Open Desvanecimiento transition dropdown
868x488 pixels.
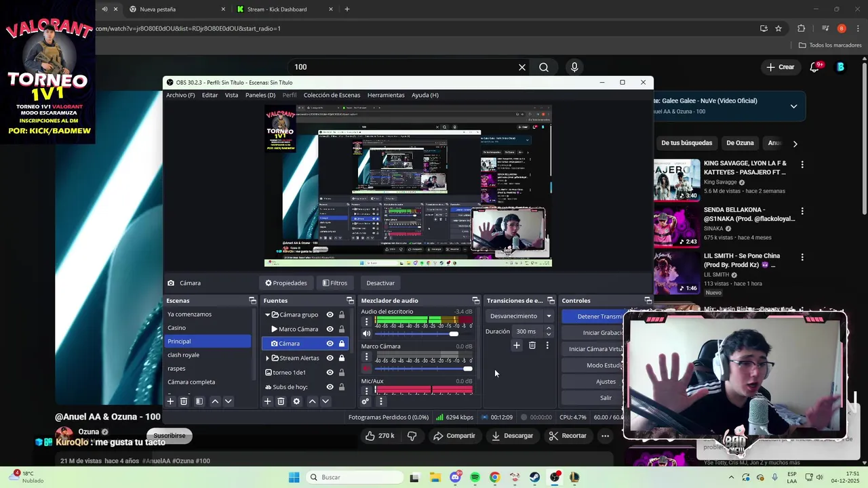click(x=520, y=316)
